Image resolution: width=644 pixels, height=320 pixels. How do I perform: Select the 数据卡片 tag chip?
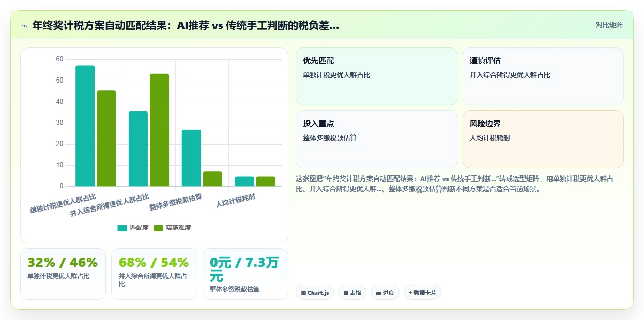point(422,293)
